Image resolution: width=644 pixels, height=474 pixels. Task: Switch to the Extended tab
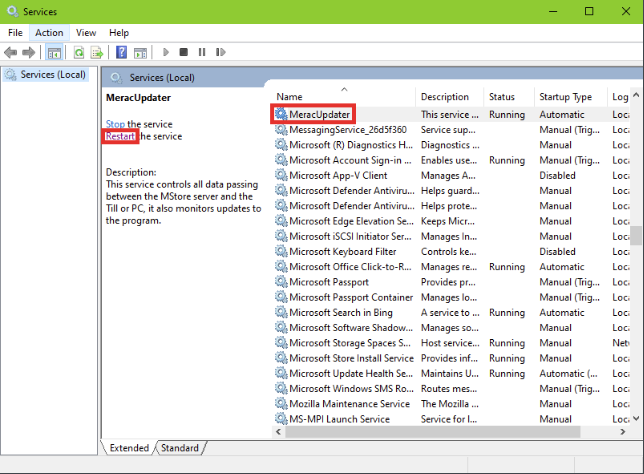129,448
